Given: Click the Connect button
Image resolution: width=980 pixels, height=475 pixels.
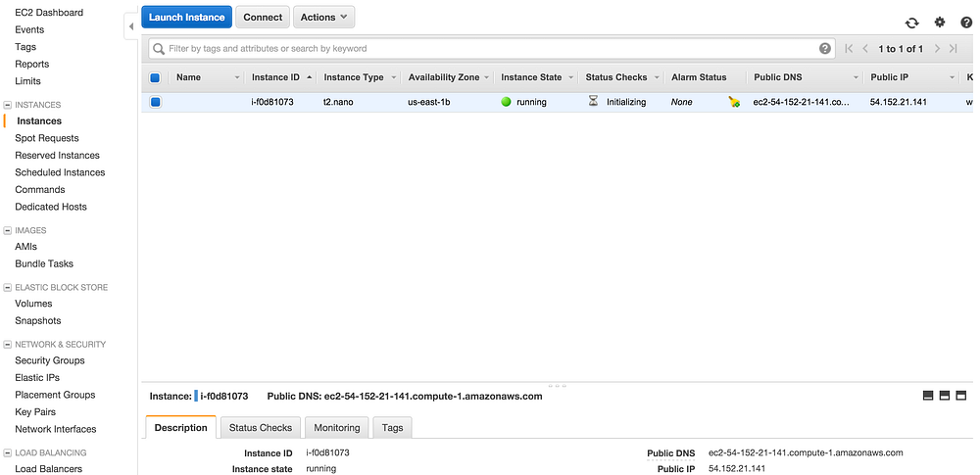Looking at the screenshot, I should point(263,17).
